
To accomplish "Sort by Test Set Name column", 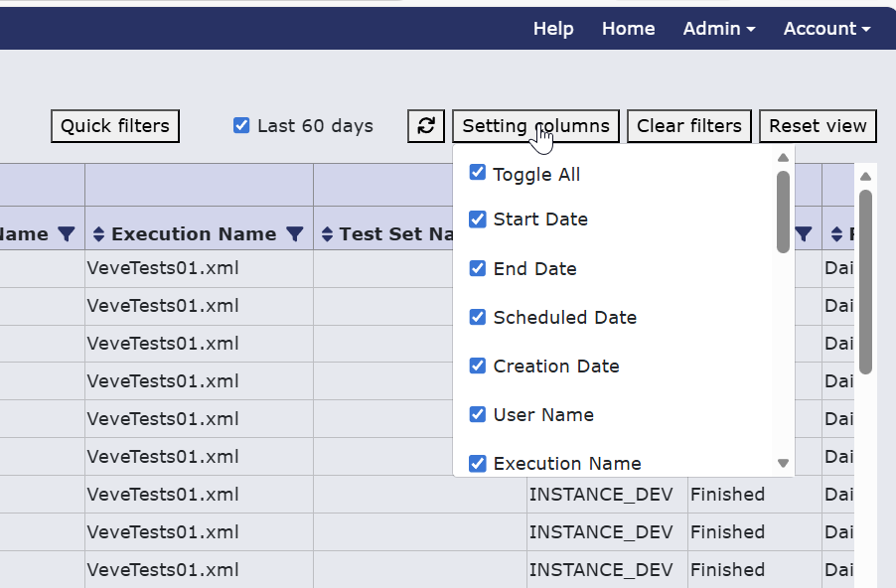I will coord(327,233).
